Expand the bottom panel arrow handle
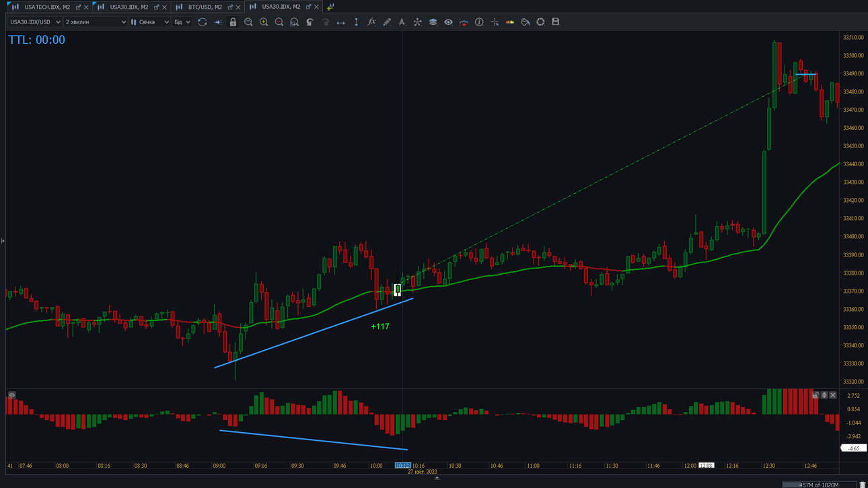 click(437, 478)
